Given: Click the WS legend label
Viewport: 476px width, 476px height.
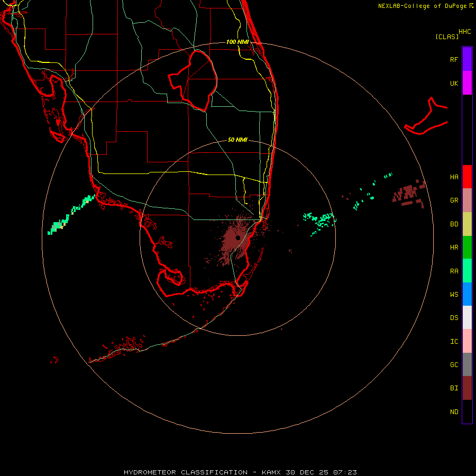Looking at the screenshot, I should [x=454, y=295].
